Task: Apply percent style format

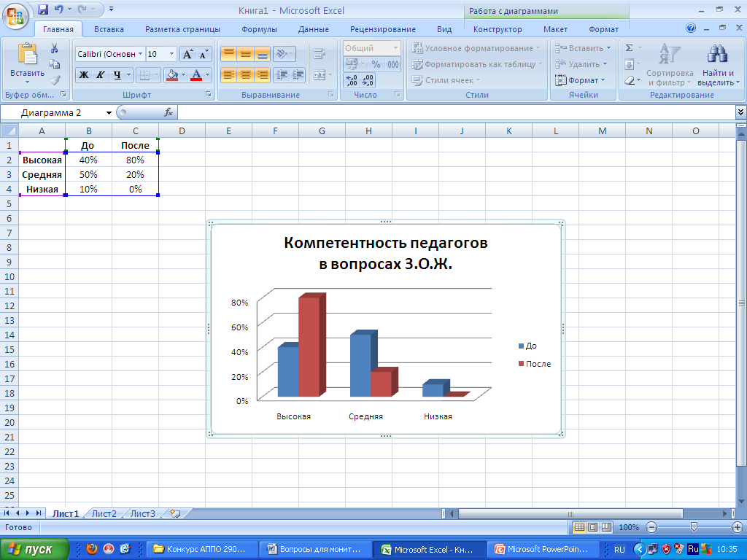Action: tap(376, 64)
